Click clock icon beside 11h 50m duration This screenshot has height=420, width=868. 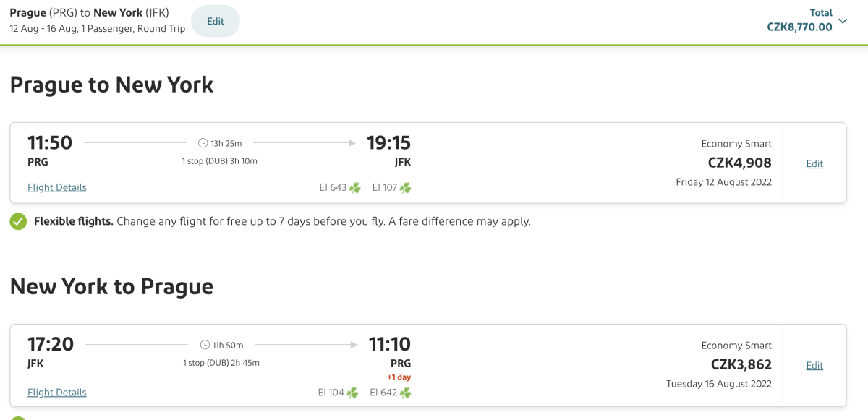tap(205, 345)
